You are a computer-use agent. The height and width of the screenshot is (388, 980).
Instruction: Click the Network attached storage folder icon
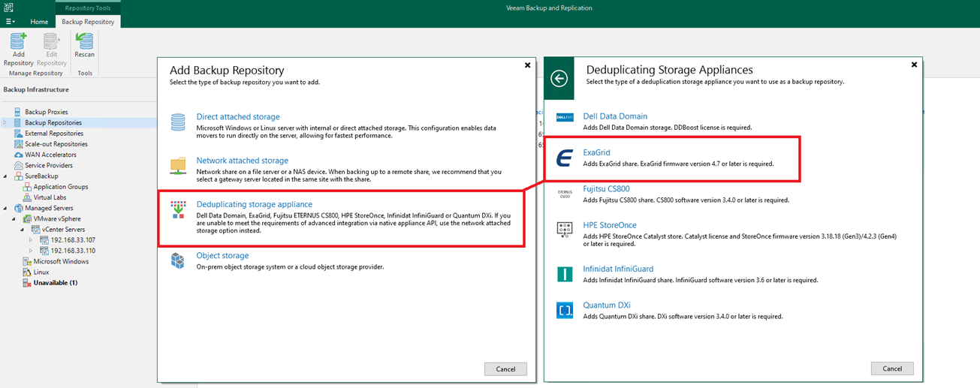coord(178,165)
